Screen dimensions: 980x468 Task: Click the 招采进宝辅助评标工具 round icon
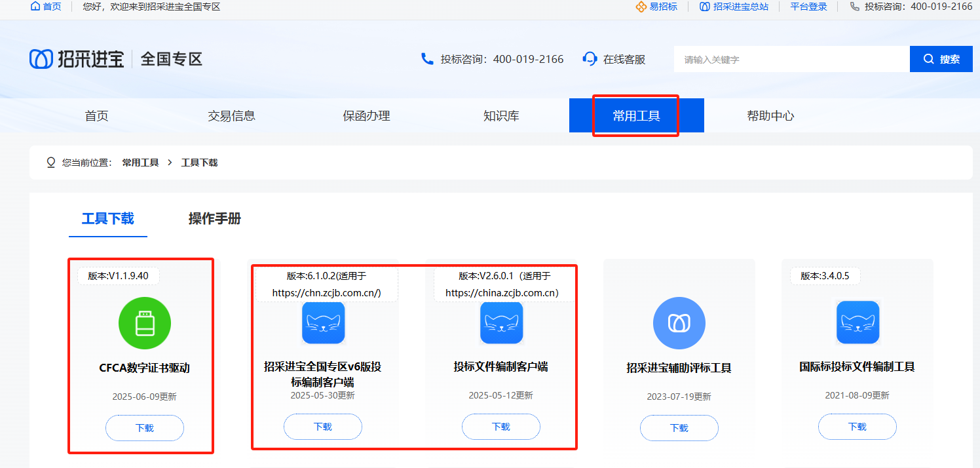pos(679,323)
